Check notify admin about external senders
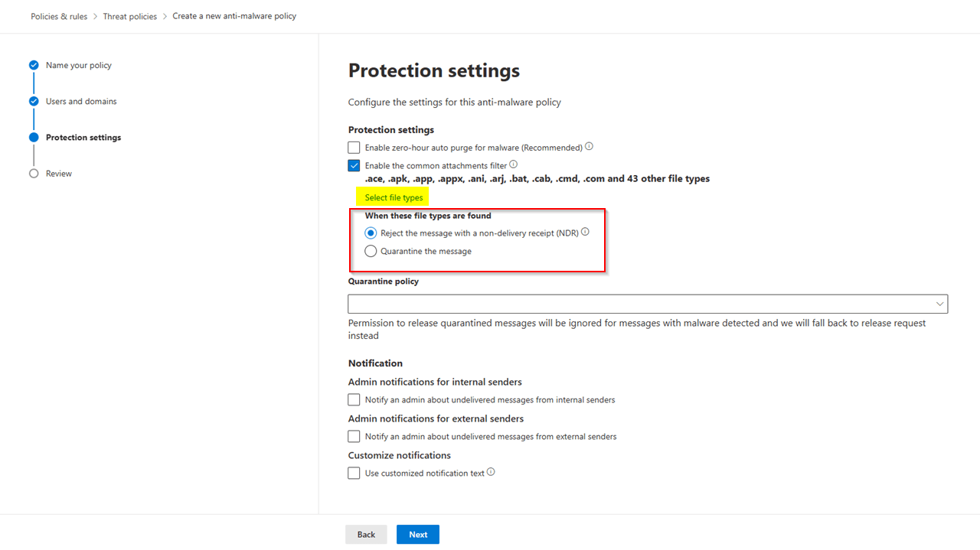This screenshot has width=980, height=550. tap(354, 436)
